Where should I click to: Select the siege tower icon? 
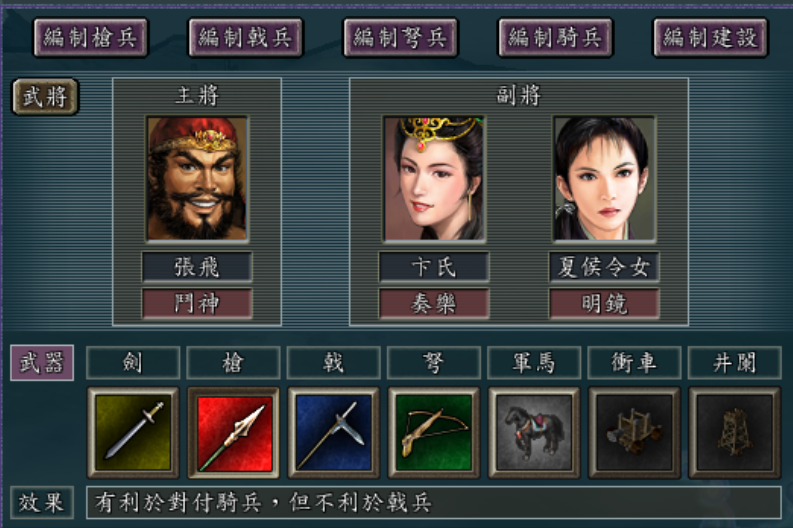pyautogui.click(x=734, y=433)
